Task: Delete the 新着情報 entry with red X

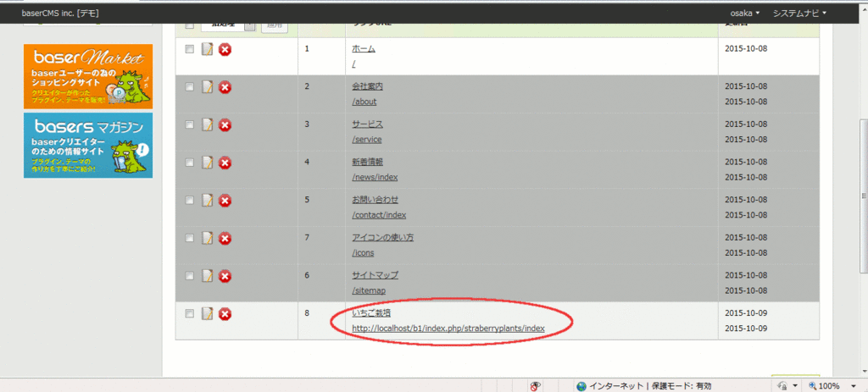Action: click(225, 163)
